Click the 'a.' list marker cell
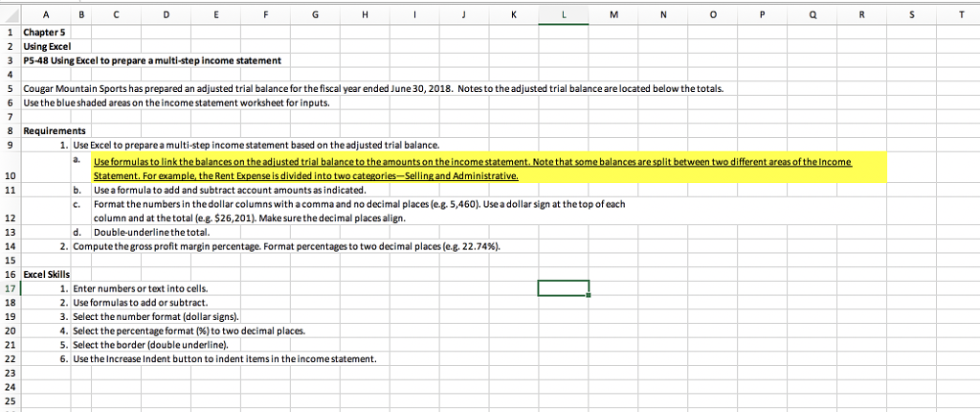 [81, 168]
